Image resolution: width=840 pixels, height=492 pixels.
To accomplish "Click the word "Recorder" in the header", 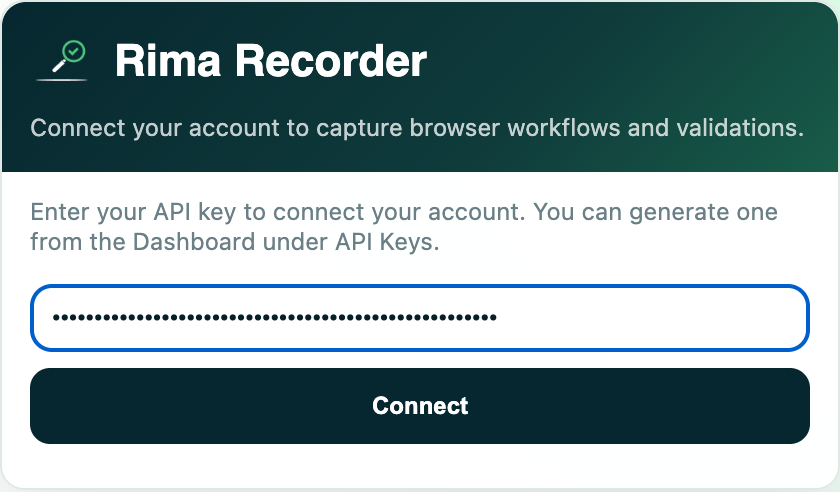I will 331,61.
